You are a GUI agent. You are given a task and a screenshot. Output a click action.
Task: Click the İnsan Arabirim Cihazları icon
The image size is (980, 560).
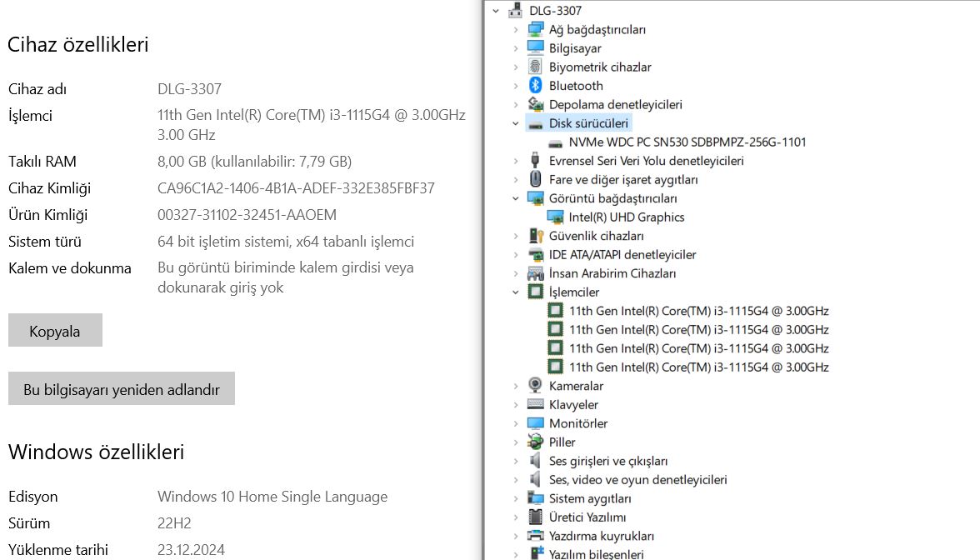pyautogui.click(x=536, y=273)
